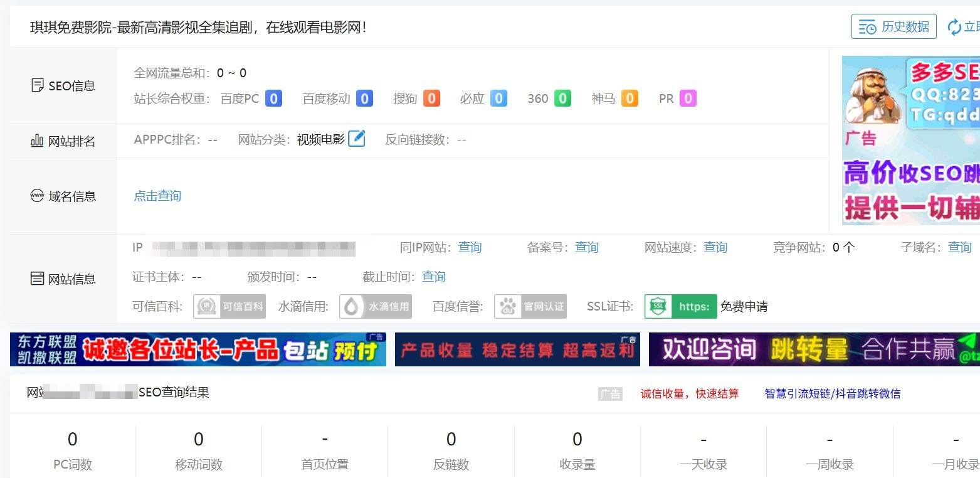Click the 网站信息 list icon

[x=38, y=279]
